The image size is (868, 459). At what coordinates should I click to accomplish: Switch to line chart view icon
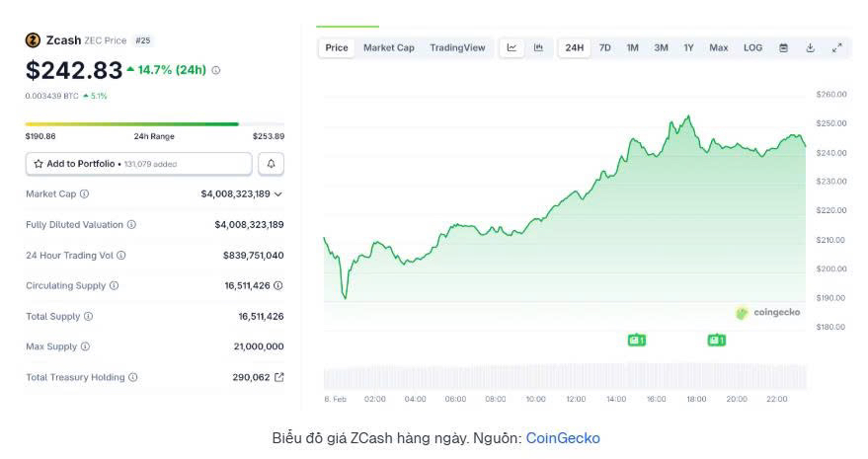pos(513,48)
